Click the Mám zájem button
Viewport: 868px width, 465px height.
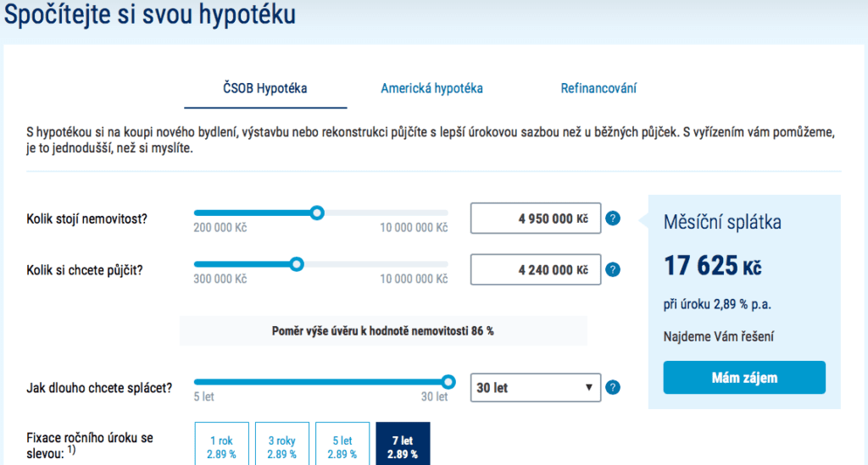tap(744, 378)
